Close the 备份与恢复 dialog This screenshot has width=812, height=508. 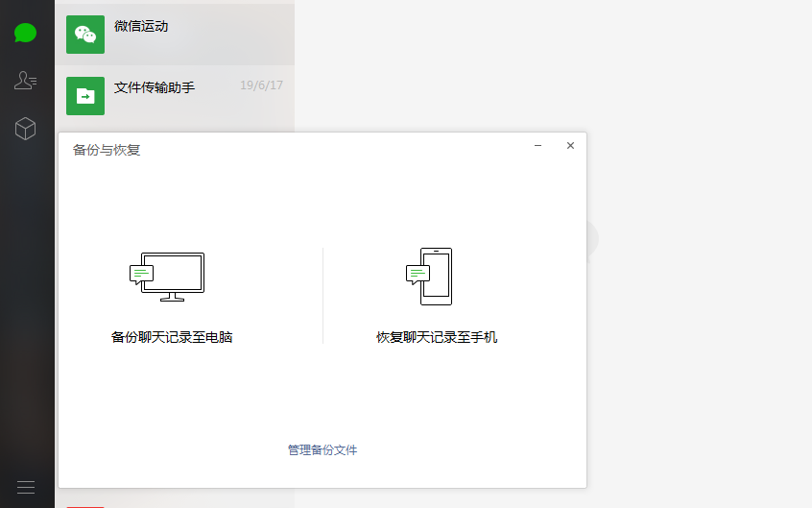tap(570, 146)
